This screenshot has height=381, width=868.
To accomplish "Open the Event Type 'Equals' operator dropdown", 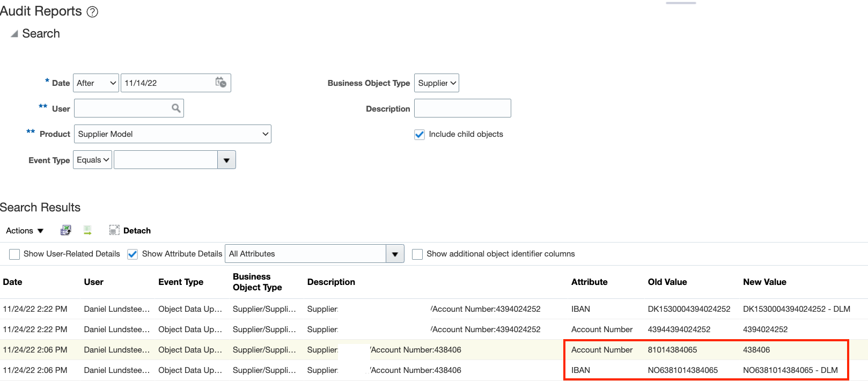I will click(93, 160).
